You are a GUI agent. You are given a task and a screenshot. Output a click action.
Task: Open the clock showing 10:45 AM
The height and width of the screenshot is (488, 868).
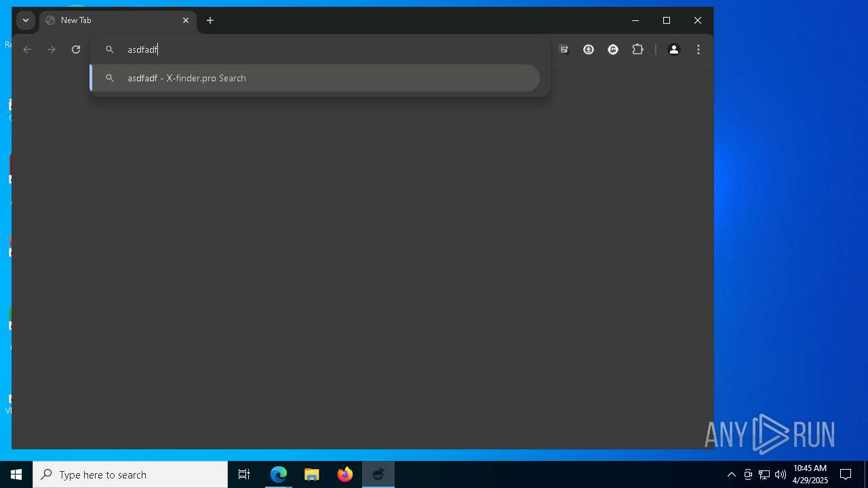coord(810,474)
